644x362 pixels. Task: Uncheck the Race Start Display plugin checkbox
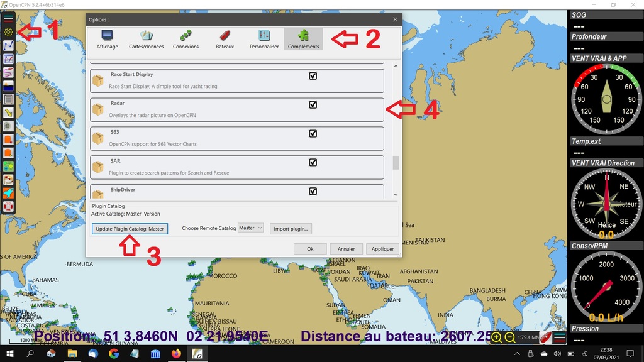[x=313, y=76]
